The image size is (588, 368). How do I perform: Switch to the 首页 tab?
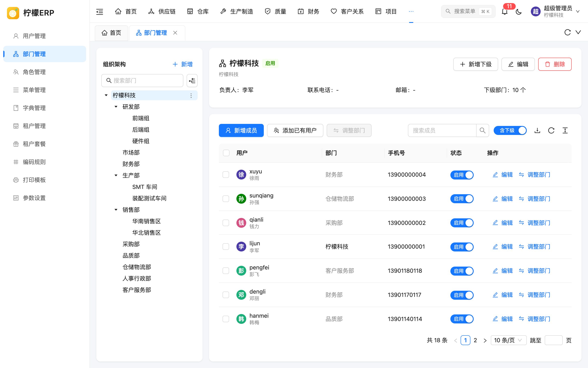click(111, 33)
